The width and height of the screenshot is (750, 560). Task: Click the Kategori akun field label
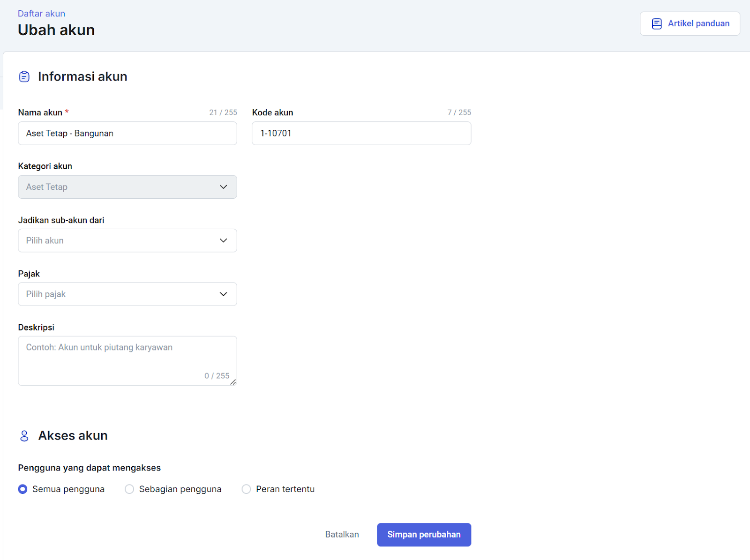pos(45,166)
